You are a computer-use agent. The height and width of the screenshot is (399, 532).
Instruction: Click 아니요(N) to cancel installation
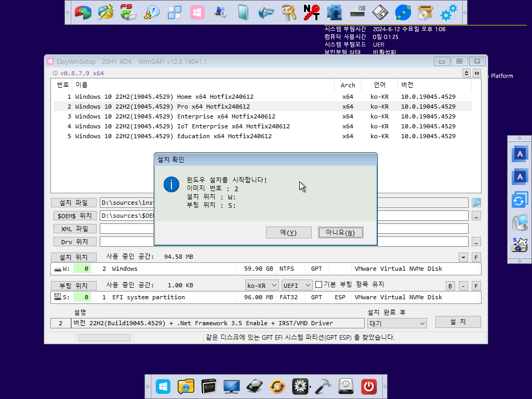coord(340,232)
